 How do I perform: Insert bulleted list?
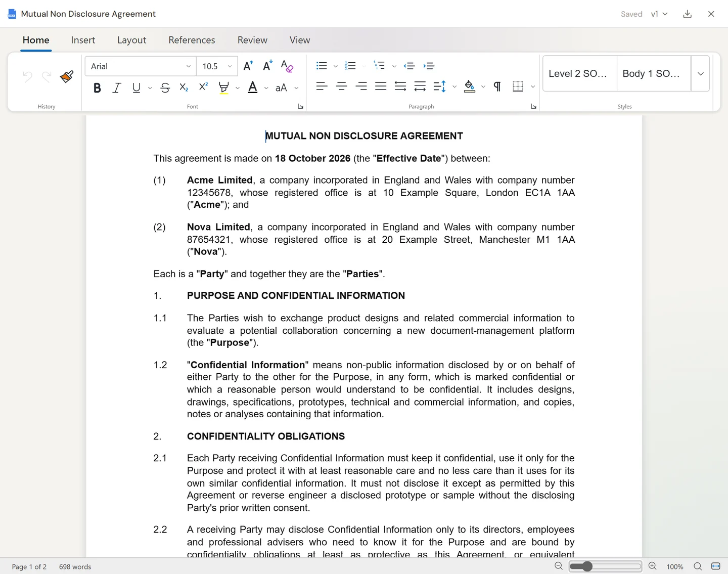(x=322, y=66)
